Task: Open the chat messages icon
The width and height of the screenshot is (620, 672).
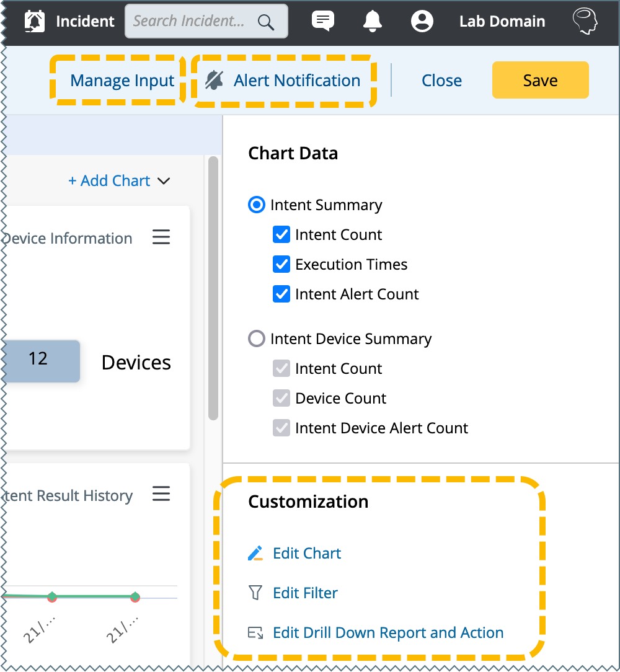Action: (322, 21)
